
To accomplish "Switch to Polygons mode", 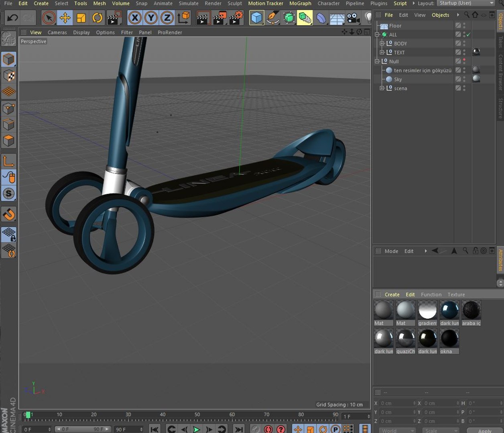I will pyautogui.click(x=9, y=141).
